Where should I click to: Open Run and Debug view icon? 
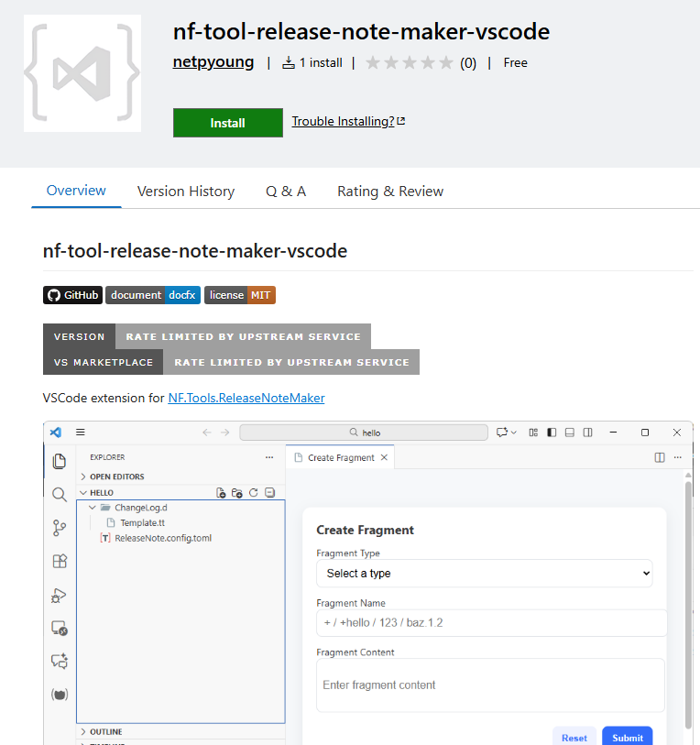coord(60,595)
